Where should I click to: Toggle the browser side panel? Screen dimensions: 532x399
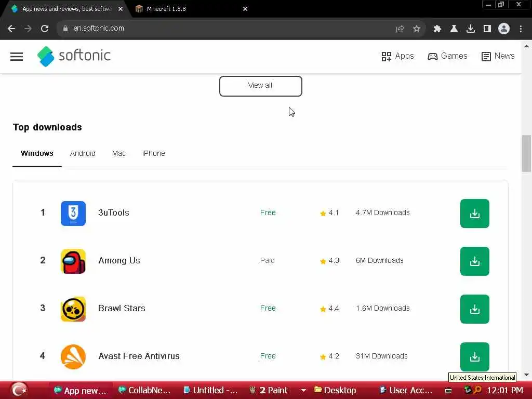[x=487, y=29]
